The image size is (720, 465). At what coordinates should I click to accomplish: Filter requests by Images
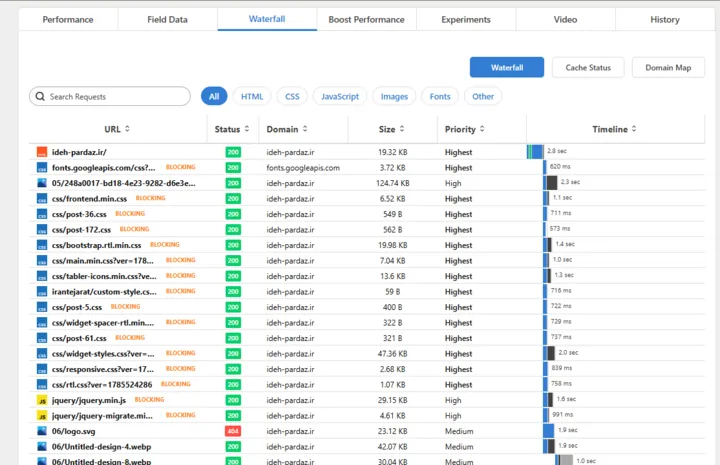[x=394, y=96]
